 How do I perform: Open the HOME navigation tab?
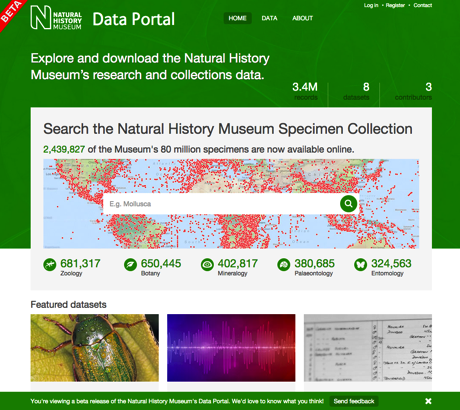tap(237, 18)
